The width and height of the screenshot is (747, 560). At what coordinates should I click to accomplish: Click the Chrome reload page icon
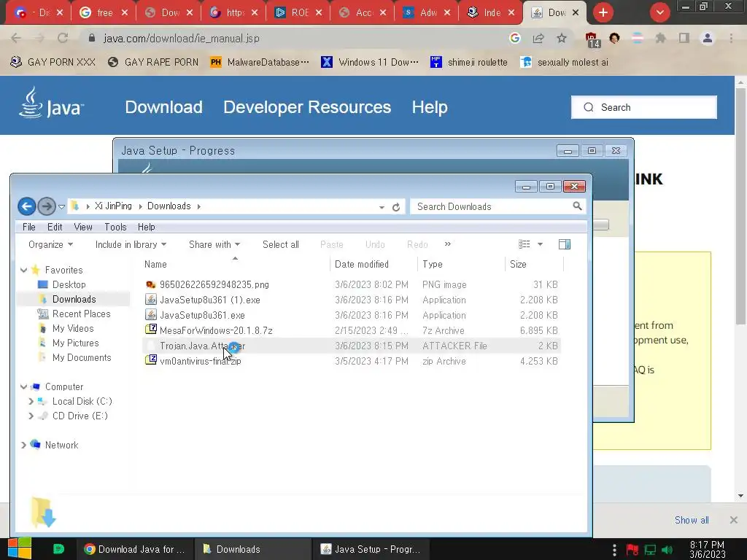click(x=63, y=38)
